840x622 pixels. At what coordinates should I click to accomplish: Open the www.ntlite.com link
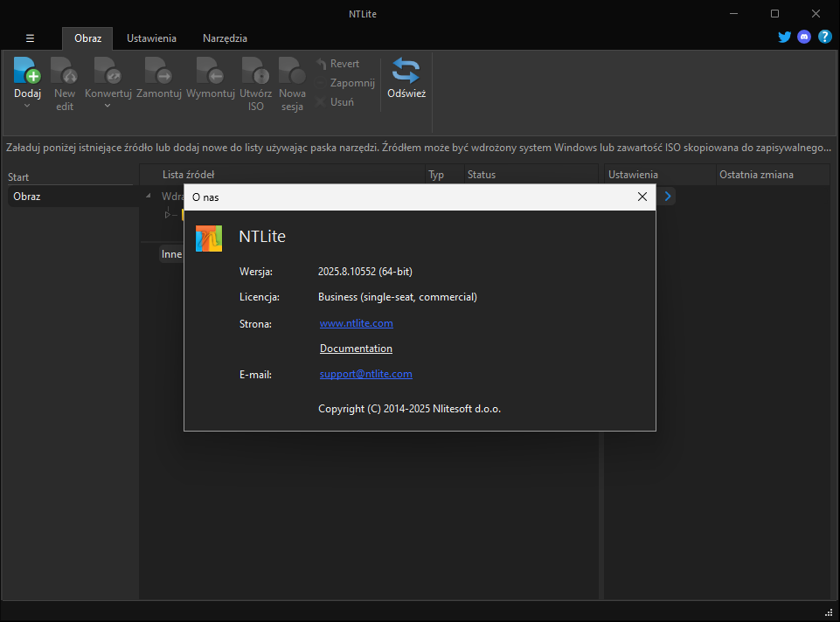point(357,323)
